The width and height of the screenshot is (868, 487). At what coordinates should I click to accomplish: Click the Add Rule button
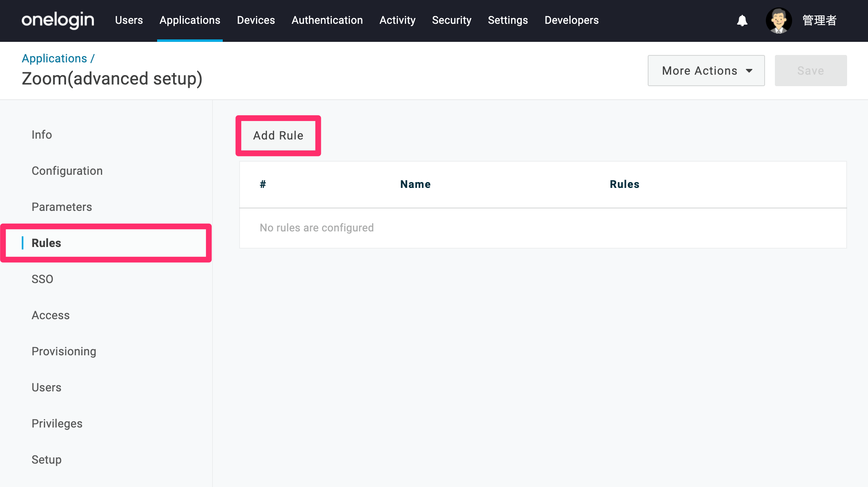pyautogui.click(x=278, y=135)
